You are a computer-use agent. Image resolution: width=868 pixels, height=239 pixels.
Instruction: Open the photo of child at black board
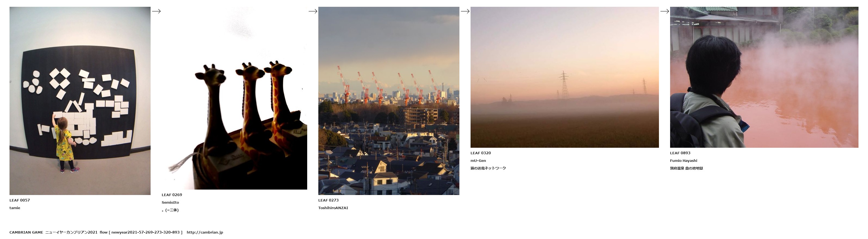point(80,101)
